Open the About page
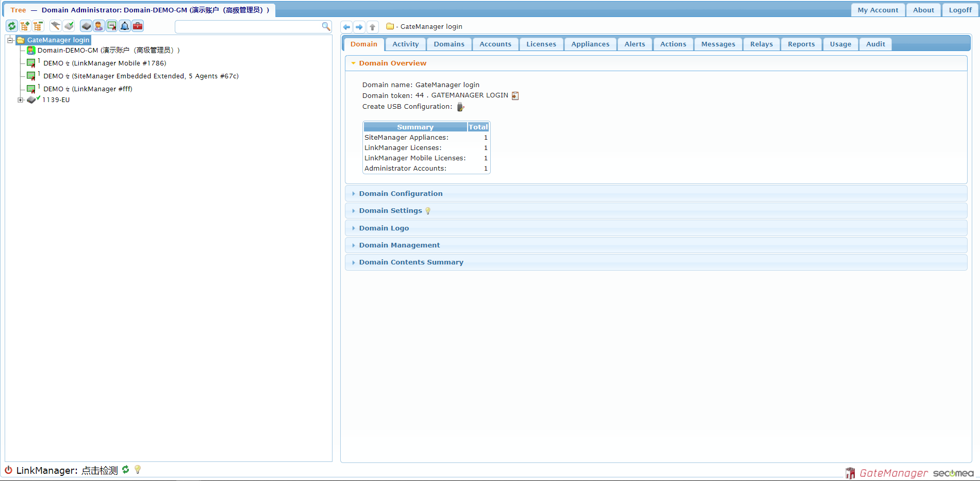The image size is (980, 481). pos(923,10)
